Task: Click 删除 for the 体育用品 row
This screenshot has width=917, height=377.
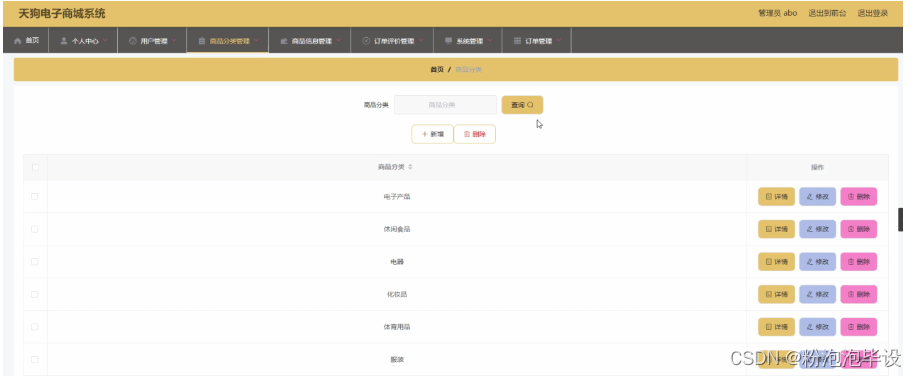Action: pos(859,327)
